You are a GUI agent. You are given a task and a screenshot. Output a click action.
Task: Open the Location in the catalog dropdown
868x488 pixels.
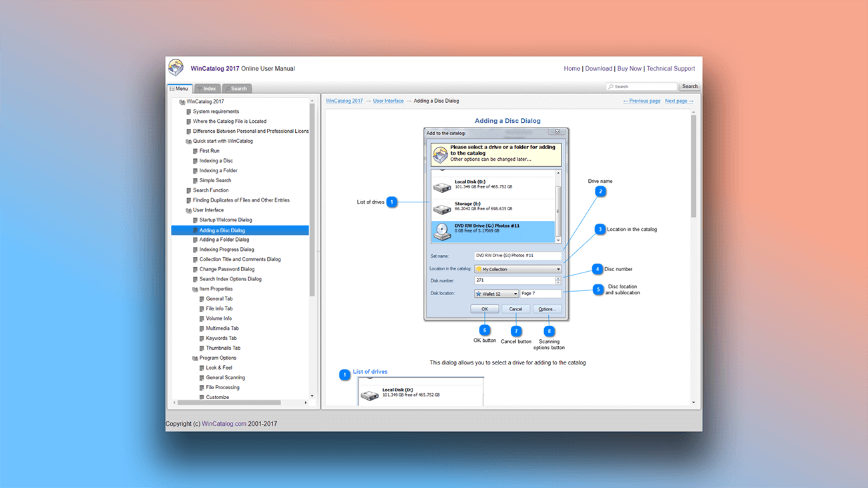558,268
